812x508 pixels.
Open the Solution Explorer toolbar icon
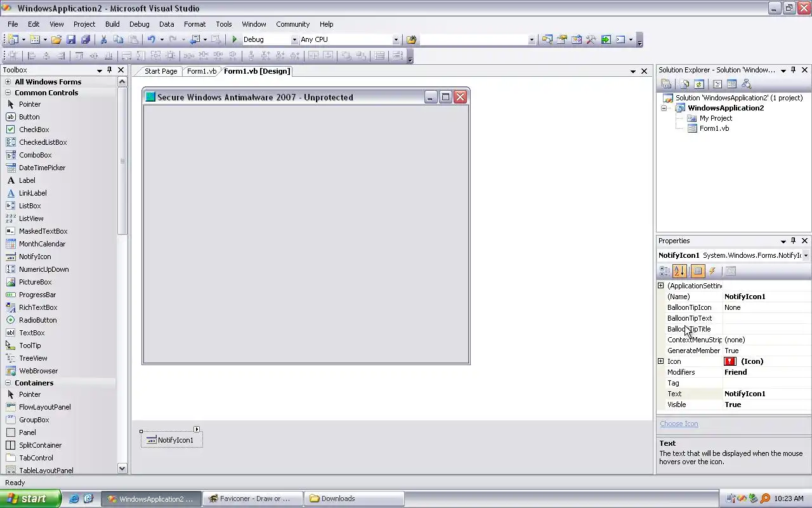click(x=547, y=39)
